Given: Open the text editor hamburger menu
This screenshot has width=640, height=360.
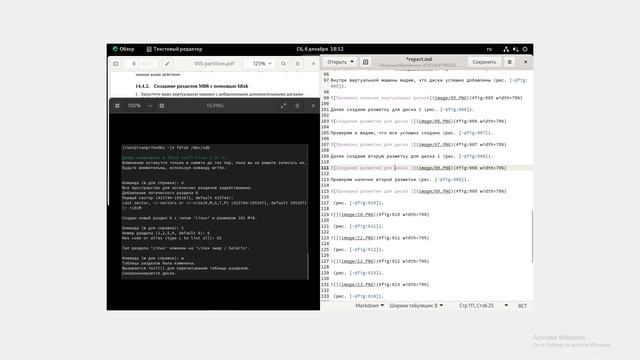Looking at the screenshot, I should pos(509,62).
